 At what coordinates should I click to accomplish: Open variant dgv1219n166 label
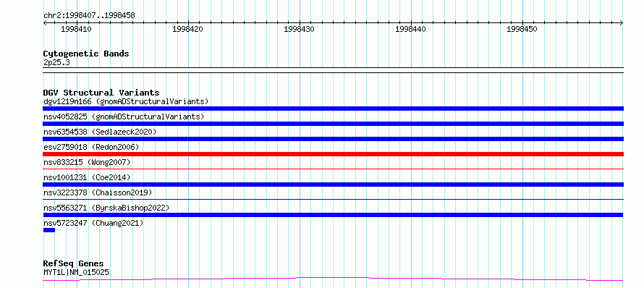tap(126, 101)
